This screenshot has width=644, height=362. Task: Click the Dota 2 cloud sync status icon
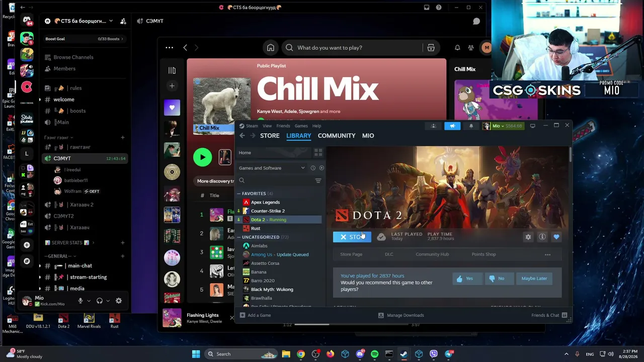(381, 237)
